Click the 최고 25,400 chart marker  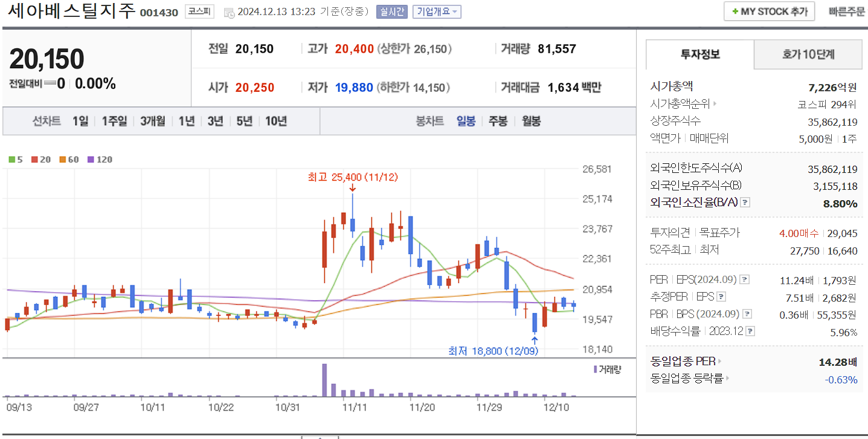353,177
